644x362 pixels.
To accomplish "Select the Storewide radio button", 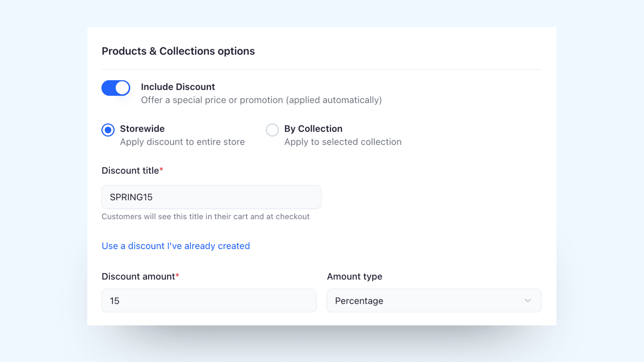I will pos(108,130).
